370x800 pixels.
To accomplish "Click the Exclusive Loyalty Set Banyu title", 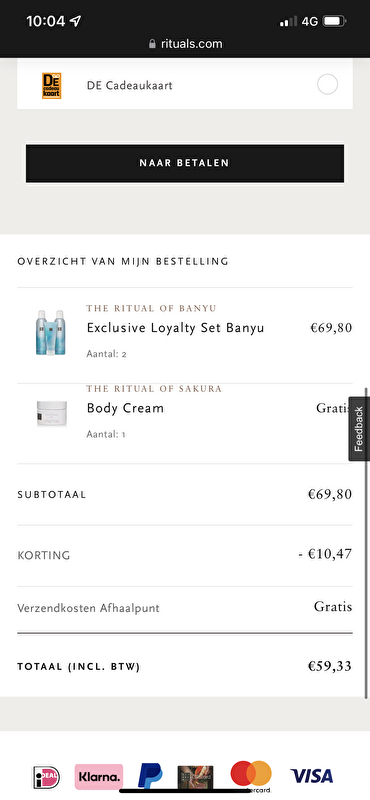I will [176, 328].
